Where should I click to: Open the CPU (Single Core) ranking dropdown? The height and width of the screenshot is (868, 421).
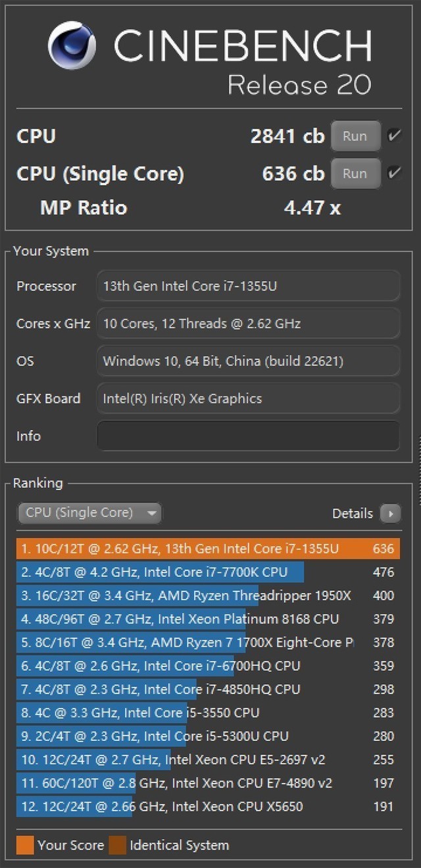click(89, 512)
